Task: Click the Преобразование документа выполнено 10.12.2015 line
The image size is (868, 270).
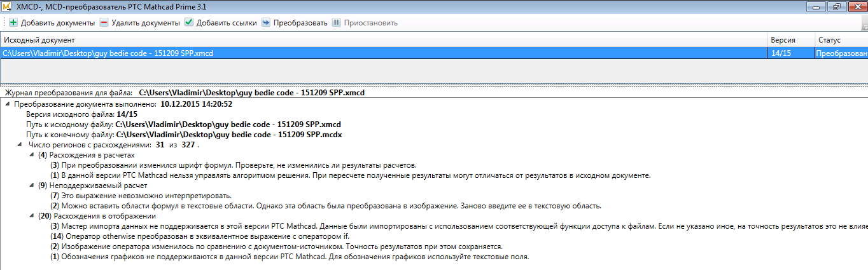Action: [123, 104]
